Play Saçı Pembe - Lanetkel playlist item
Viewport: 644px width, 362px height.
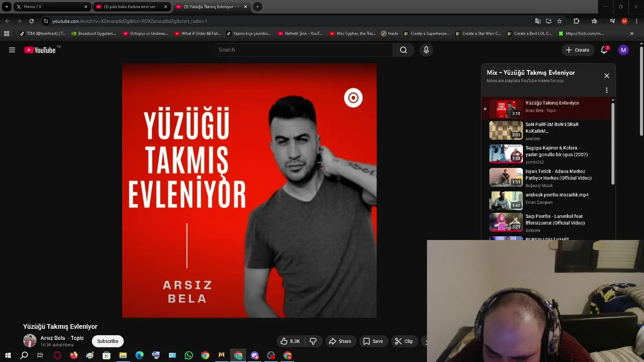point(547,224)
